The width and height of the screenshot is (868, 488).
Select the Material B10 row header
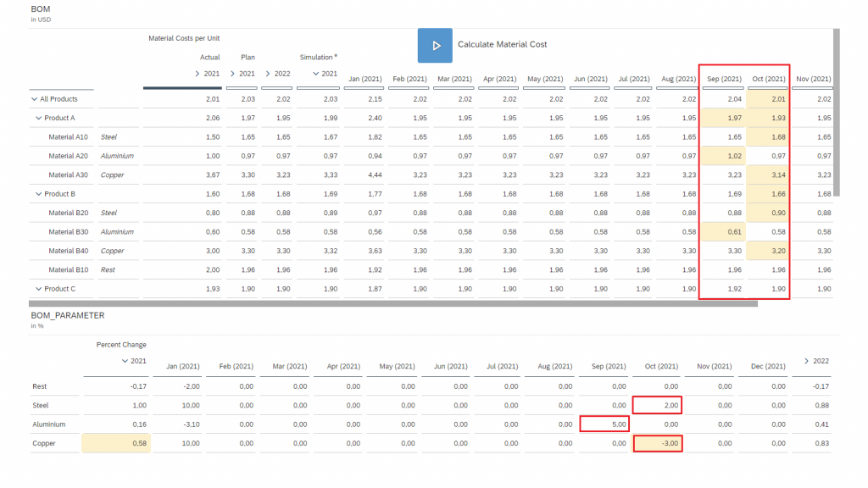click(68, 270)
